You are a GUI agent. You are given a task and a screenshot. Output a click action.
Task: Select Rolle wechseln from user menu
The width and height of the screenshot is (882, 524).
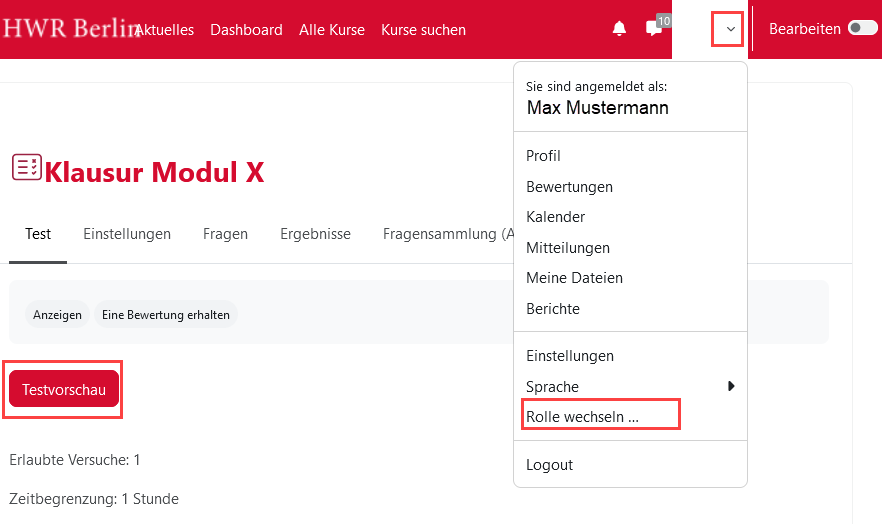(x=582, y=417)
